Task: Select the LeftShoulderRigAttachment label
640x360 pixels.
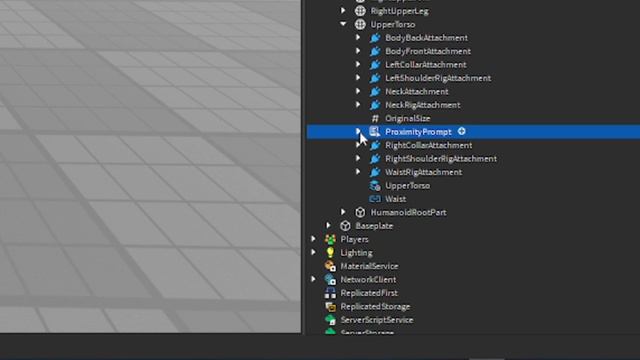Action: click(438, 78)
